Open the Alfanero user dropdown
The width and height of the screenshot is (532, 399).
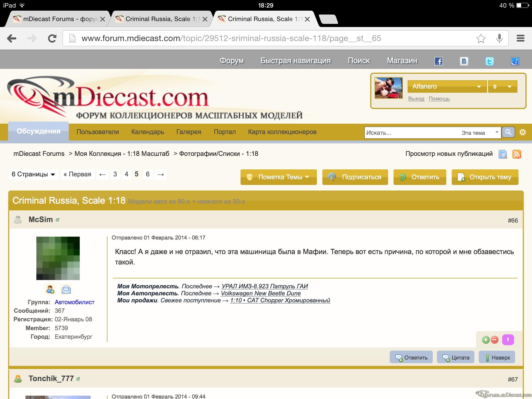point(447,87)
